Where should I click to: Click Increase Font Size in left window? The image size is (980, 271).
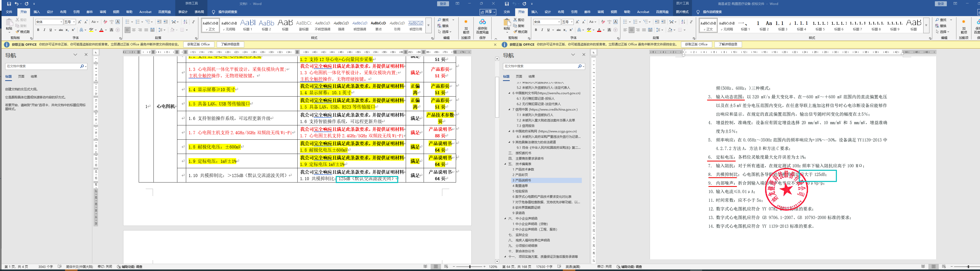[x=80, y=22]
